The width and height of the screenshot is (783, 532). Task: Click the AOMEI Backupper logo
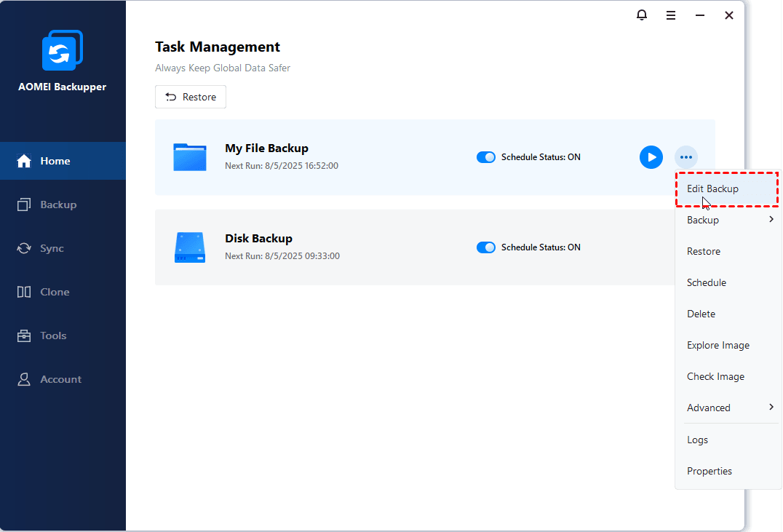[x=62, y=50]
